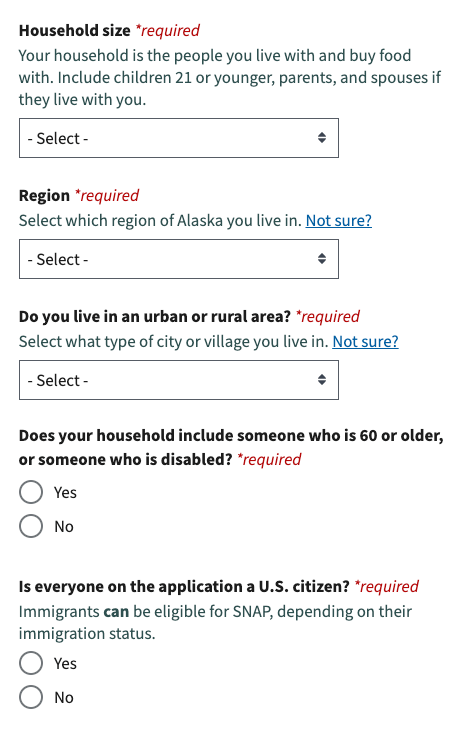Click the household description paragraph about children and spouses
Screen dimensions: 470x741
[x=230, y=78]
